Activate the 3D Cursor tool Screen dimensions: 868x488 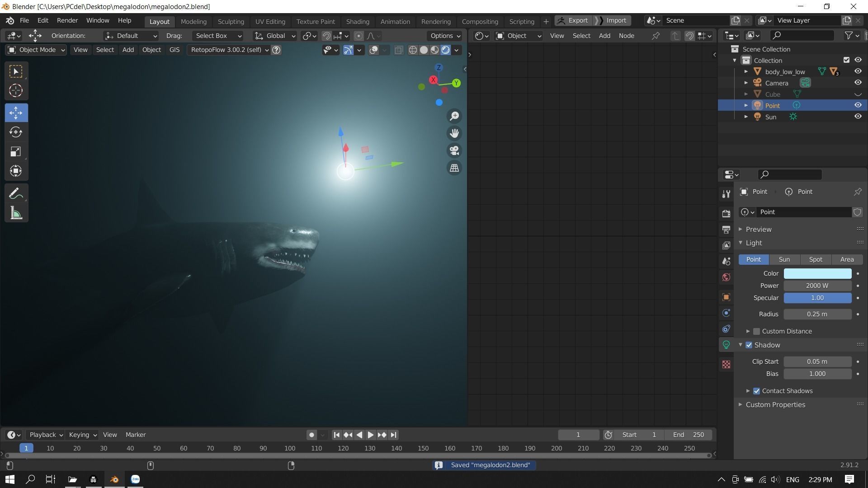point(16,90)
